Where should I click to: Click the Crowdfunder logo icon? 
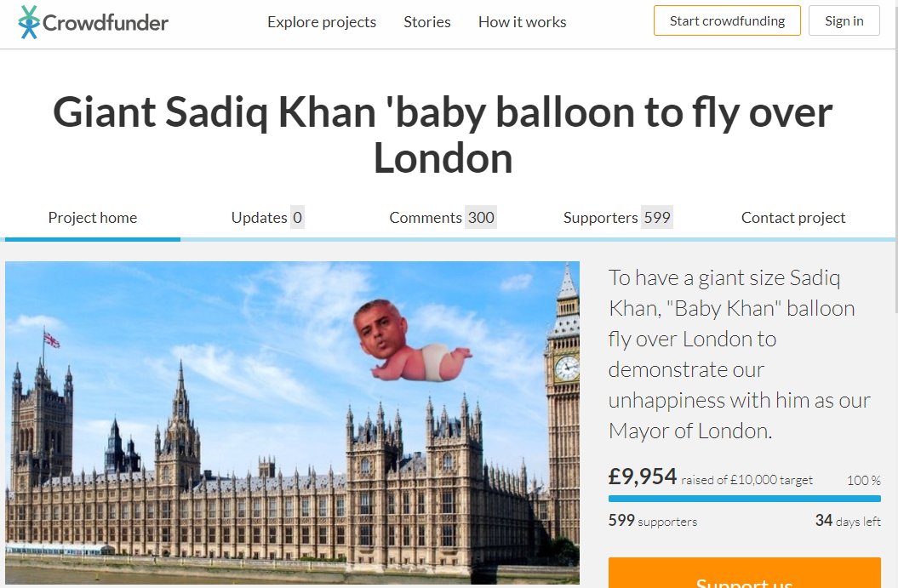coord(29,22)
